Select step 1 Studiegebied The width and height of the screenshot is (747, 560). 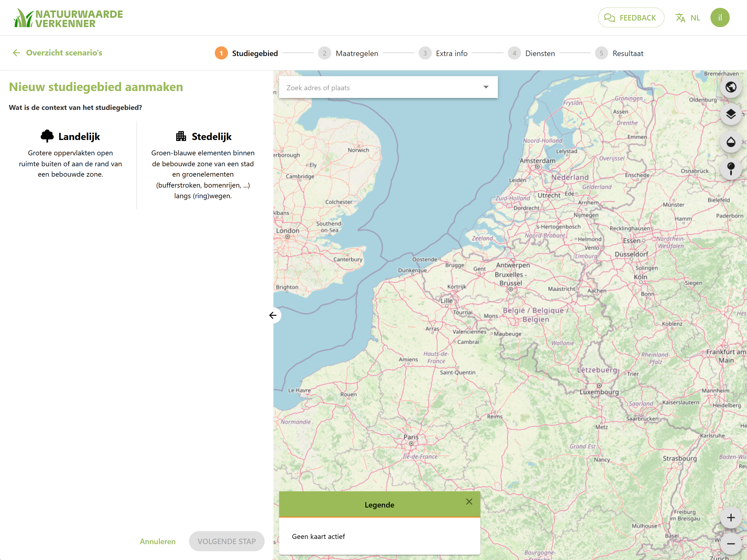246,53
